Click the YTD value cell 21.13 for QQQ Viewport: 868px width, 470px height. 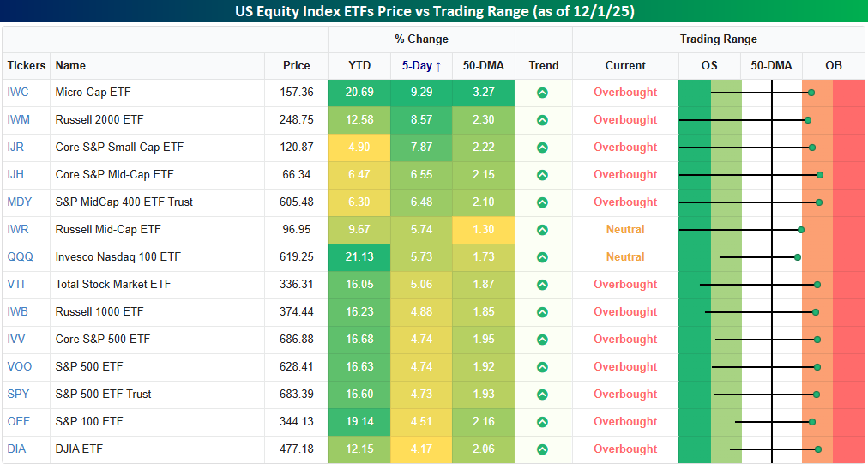359,257
